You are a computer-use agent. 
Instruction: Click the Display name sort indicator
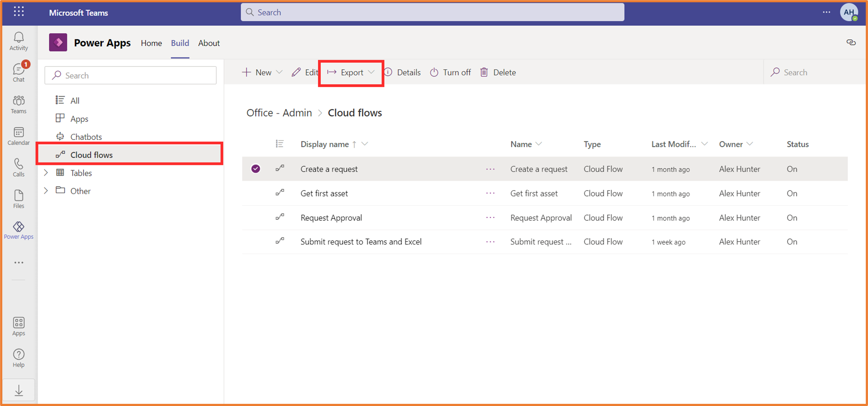tap(354, 144)
